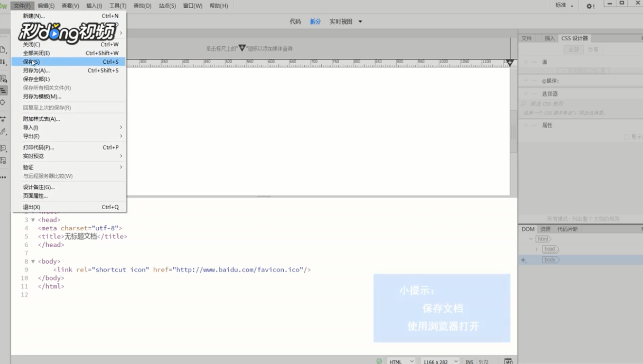Collapse the head tag fold arrow on line 3

coord(33,220)
